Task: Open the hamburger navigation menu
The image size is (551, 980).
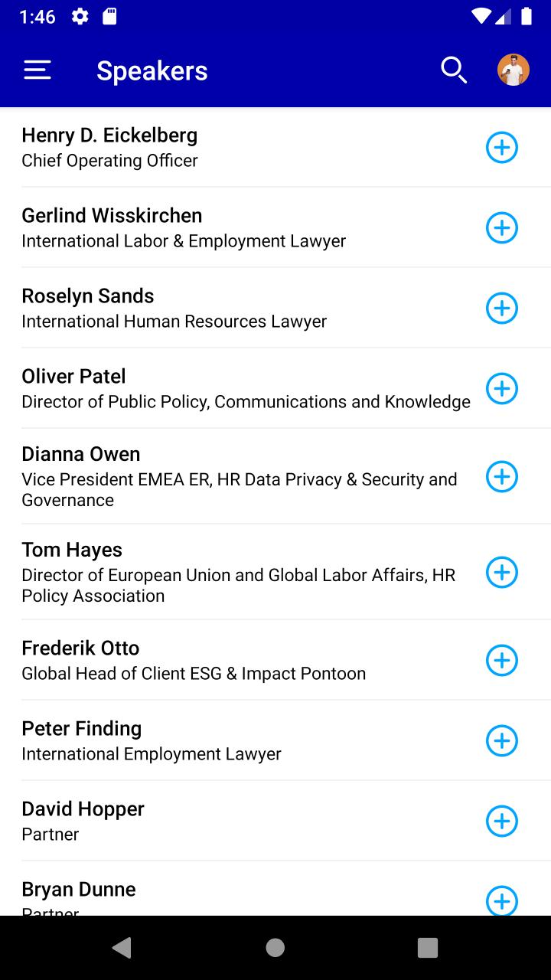Action: [x=37, y=70]
